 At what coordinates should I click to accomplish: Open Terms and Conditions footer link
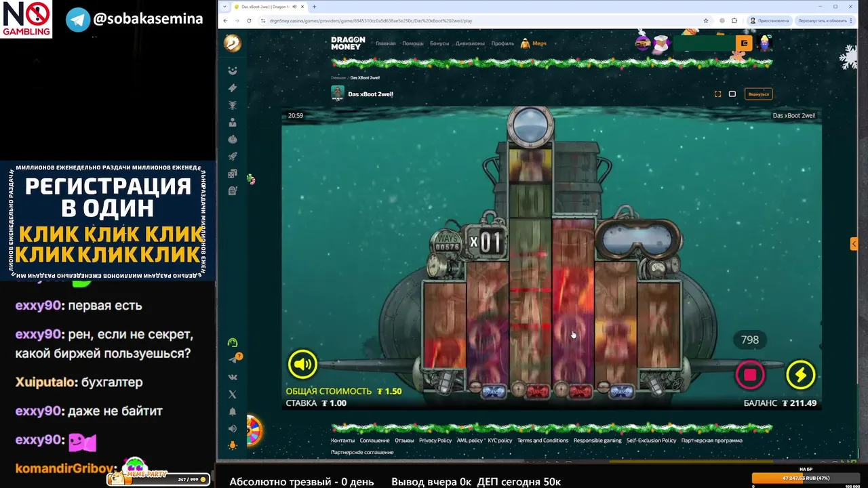(542, 441)
